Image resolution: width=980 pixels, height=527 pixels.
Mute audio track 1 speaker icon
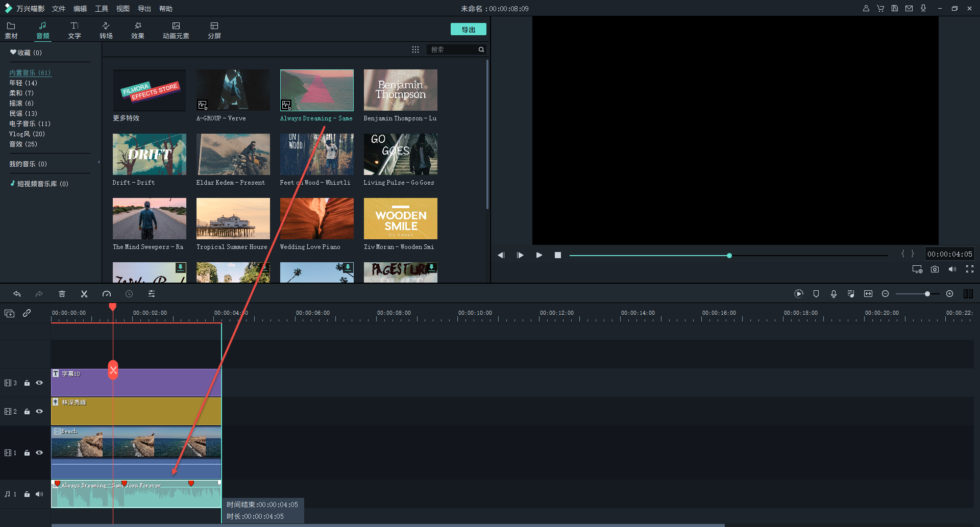point(39,494)
